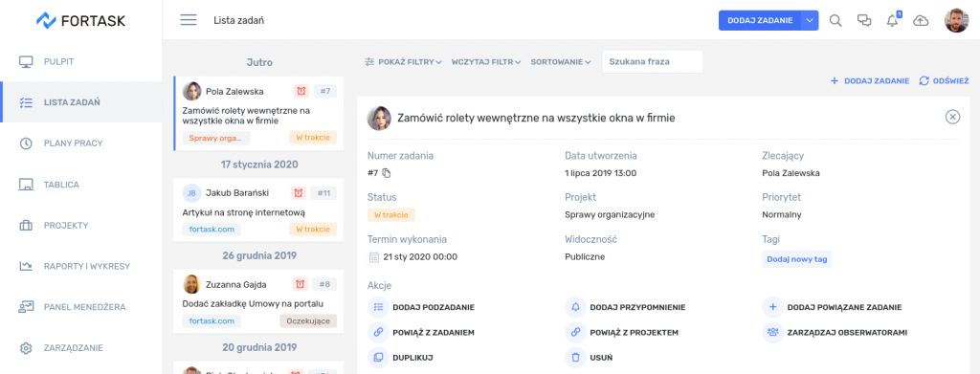Click the Normalny priority value
980x374 pixels.
[782, 215]
